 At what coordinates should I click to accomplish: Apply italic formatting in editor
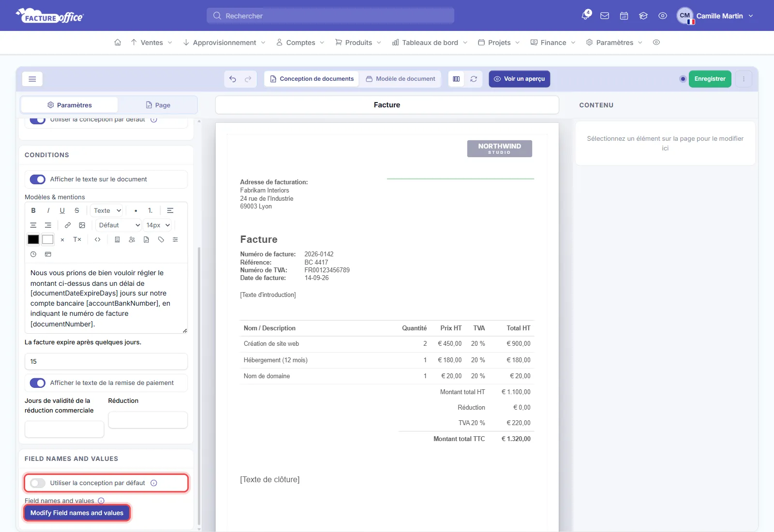coord(48,210)
